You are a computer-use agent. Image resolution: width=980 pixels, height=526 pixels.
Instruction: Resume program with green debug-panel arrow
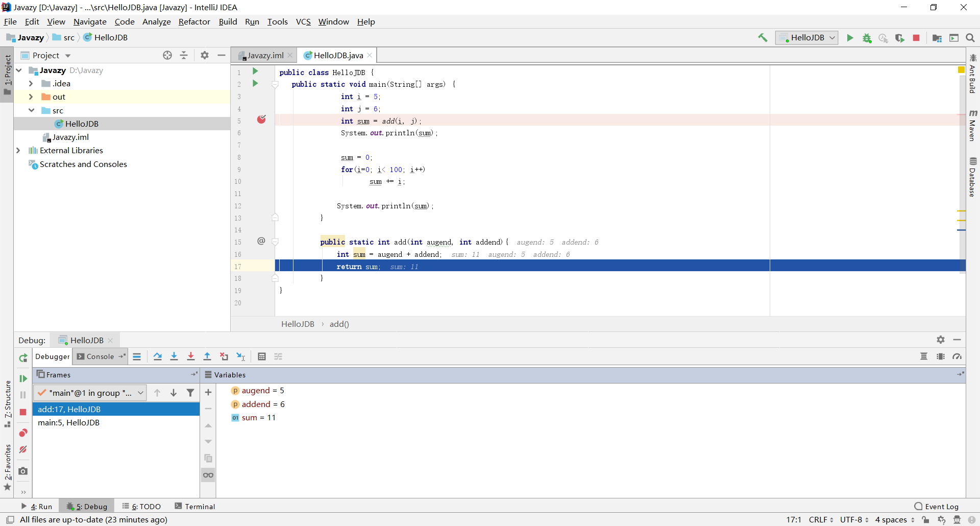pos(23,378)
